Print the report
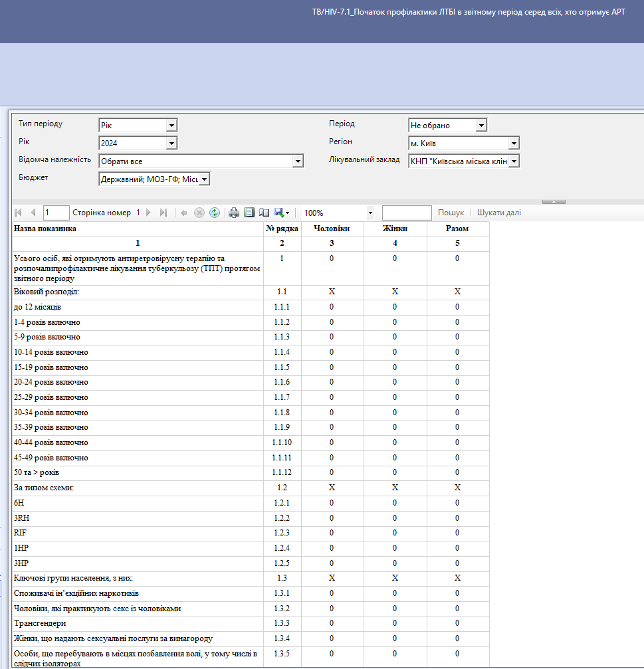The image size is (644, 669). point(234,213)
